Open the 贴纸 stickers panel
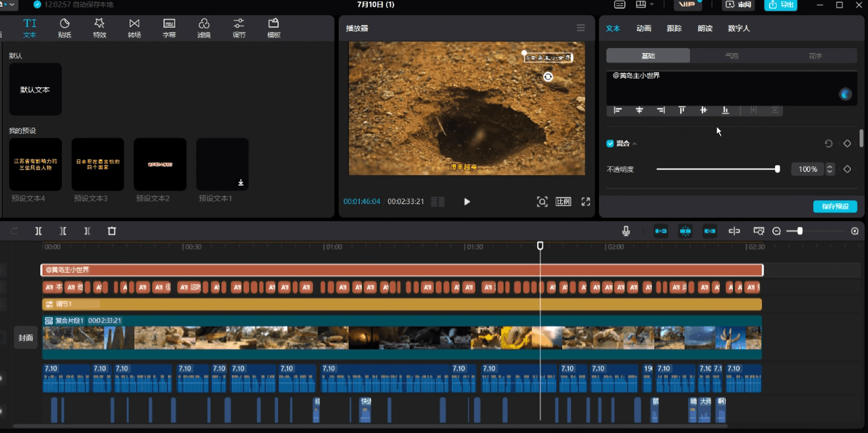The image size is (868, 433). tap(64, 28)
